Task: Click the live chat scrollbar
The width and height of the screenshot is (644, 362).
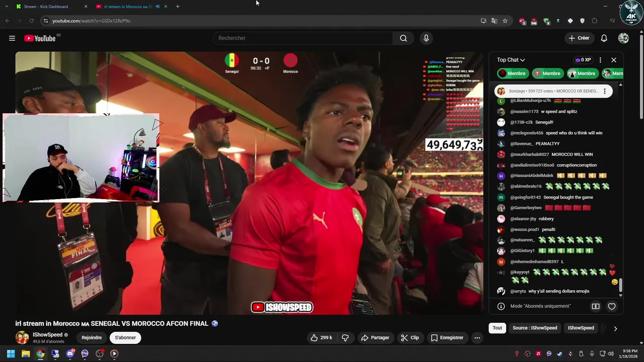Action: coord(620,286)
